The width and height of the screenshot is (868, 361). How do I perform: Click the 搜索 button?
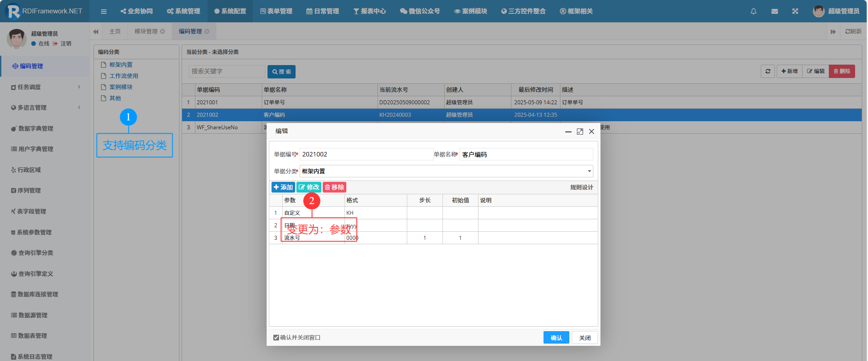[x=281, y=72]
